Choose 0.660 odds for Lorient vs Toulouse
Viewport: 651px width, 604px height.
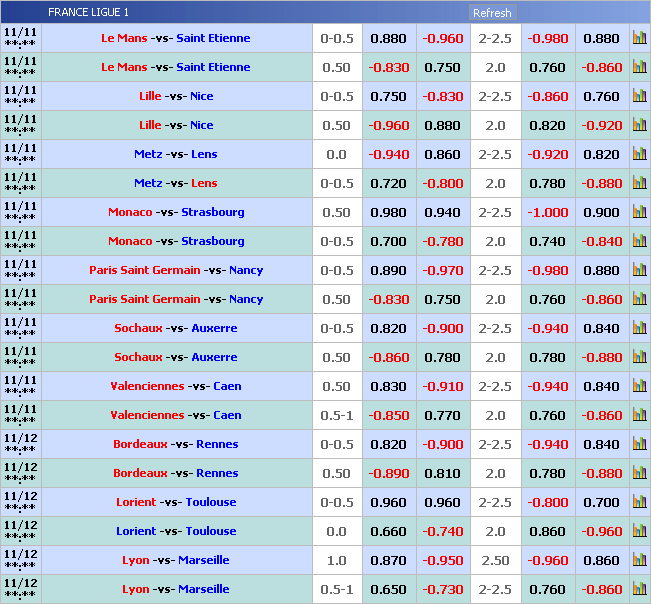point(388,532)
